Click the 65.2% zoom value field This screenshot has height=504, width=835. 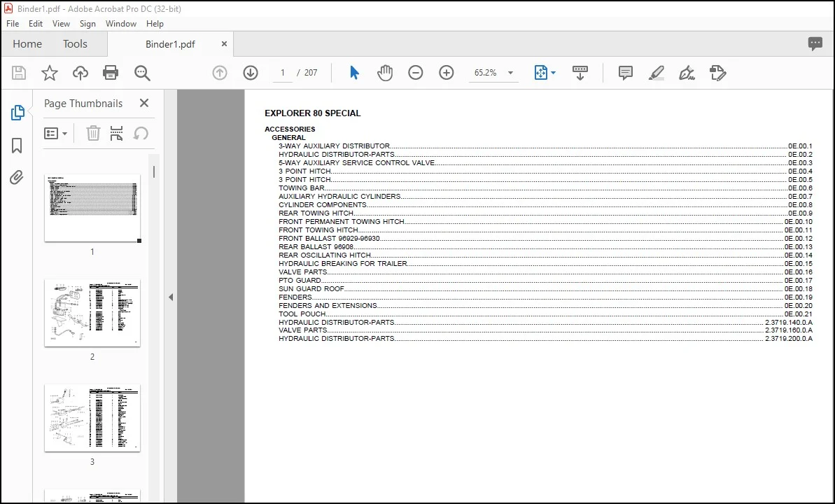pos(485,73)
